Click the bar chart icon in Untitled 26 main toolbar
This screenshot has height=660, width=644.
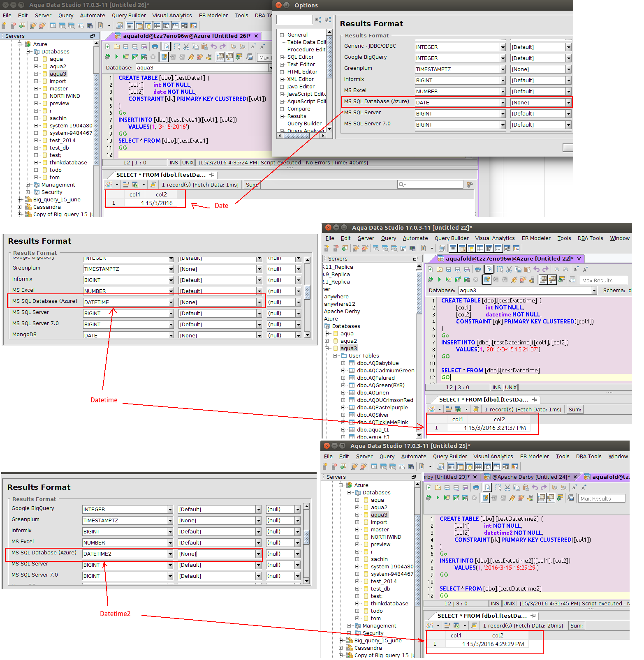coord(193,25)
